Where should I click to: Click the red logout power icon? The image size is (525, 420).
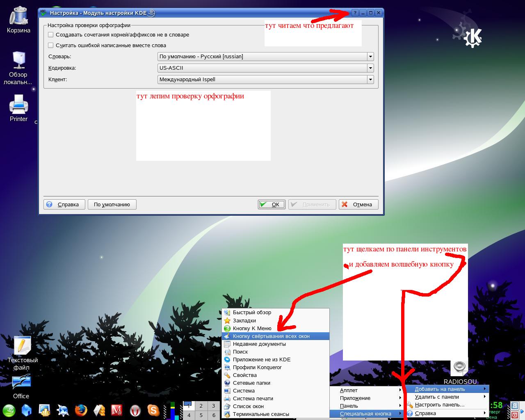(x=514, y=415)
